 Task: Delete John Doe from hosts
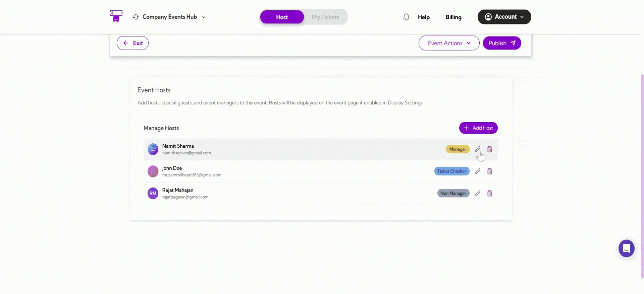[490, 171]
